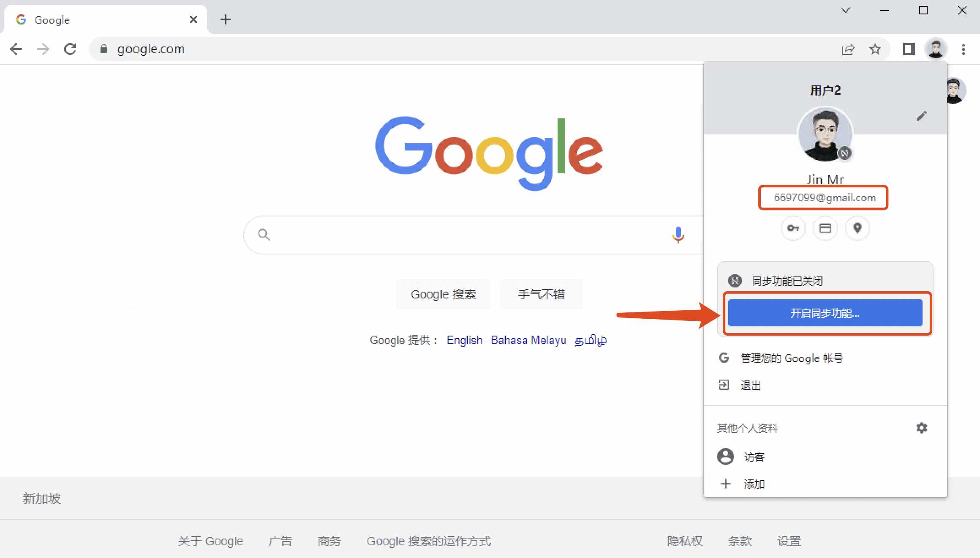Click the Google favicon in the tab
The width and height of the screenshot is (980, 558).
[x=21, y=19]
